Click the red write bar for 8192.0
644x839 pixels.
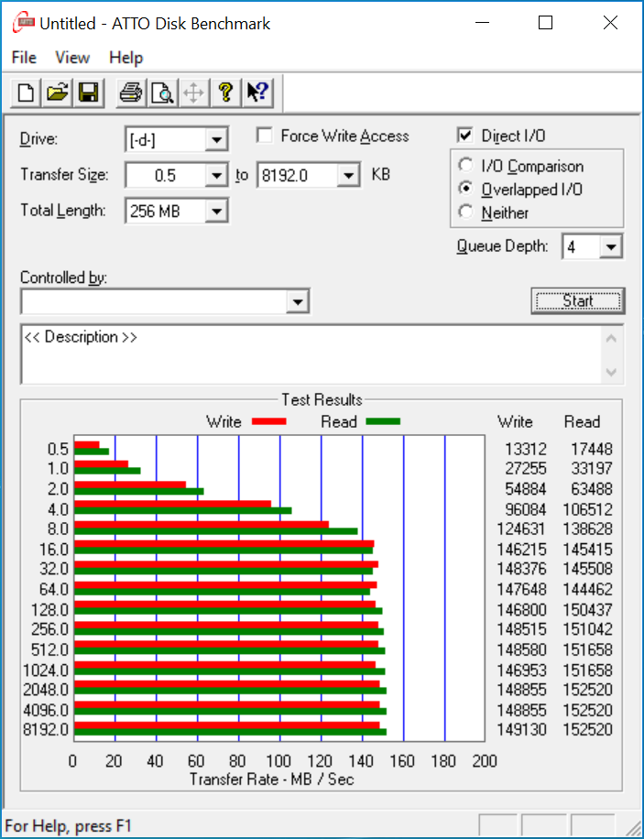coord(226,725)
